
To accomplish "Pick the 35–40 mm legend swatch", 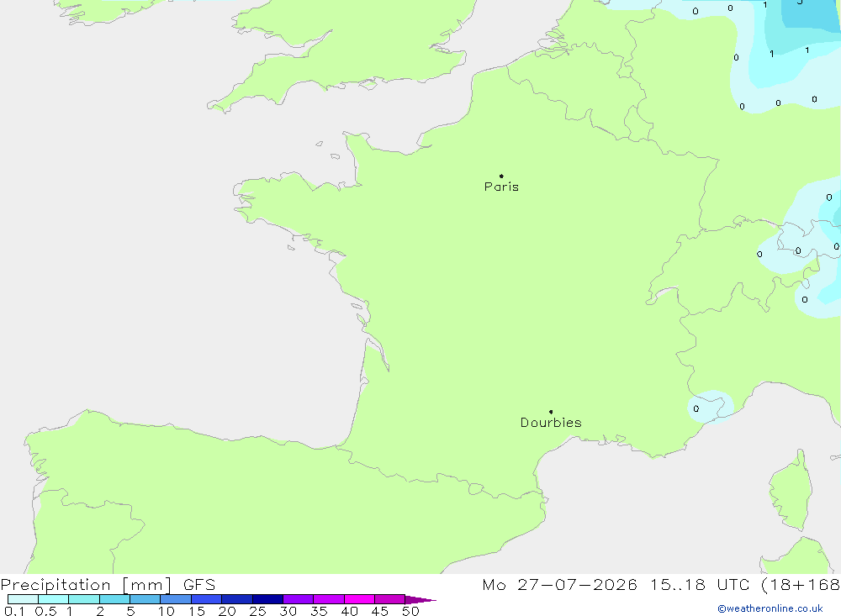I will click(328, 599).
